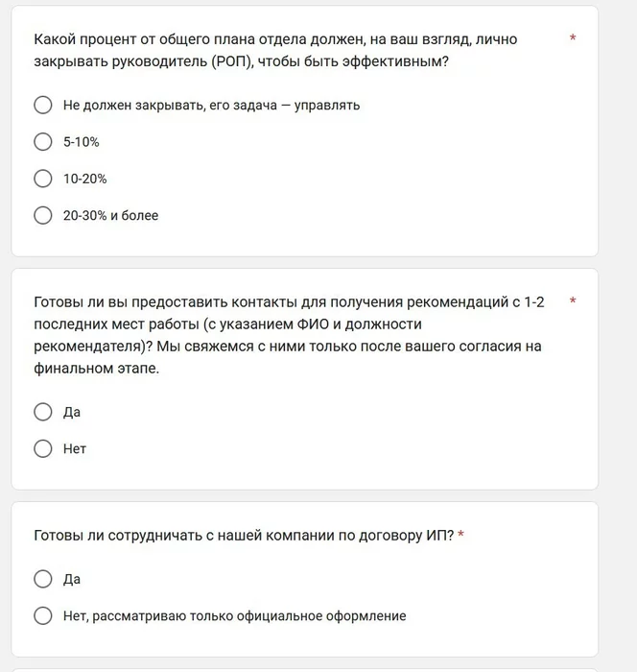This screenshot has height=672, width=637.
Task: Select 'Да' for the ИП contract question
Action: (43, 579)
